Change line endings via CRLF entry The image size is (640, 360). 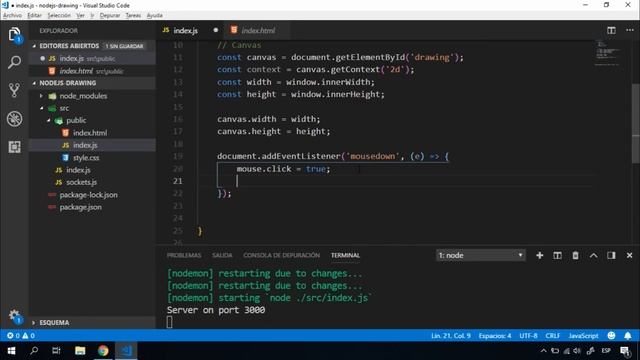pos(553,336)
